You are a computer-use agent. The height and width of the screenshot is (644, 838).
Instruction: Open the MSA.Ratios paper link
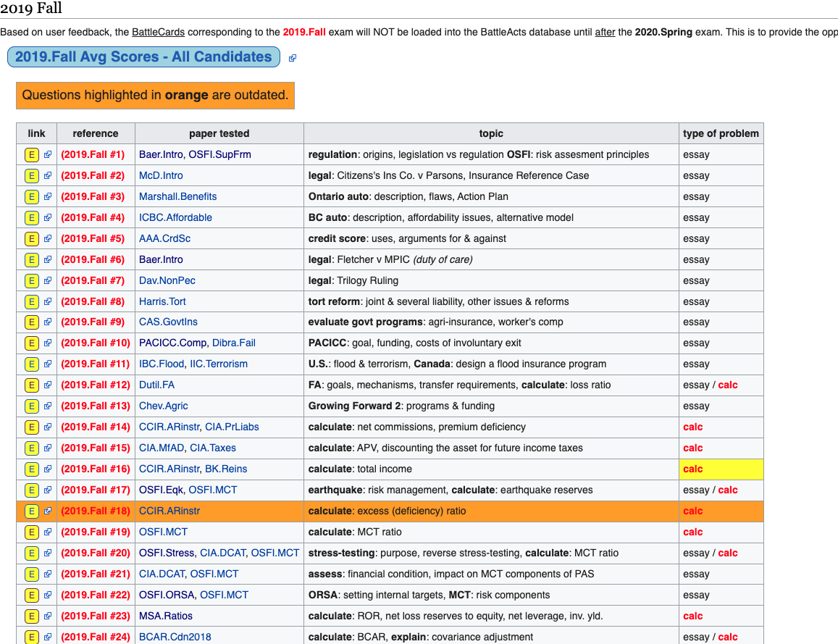point(166,616)
